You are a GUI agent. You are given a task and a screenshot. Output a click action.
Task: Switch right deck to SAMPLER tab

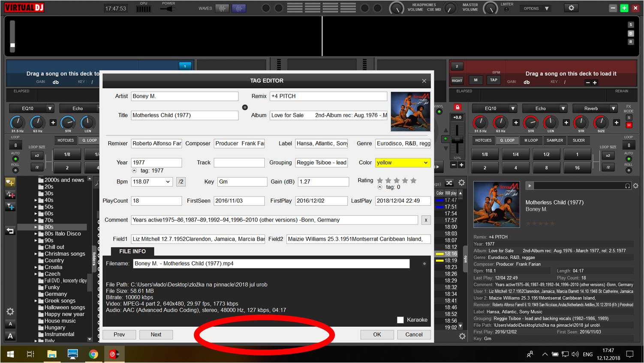click(554, 140)
